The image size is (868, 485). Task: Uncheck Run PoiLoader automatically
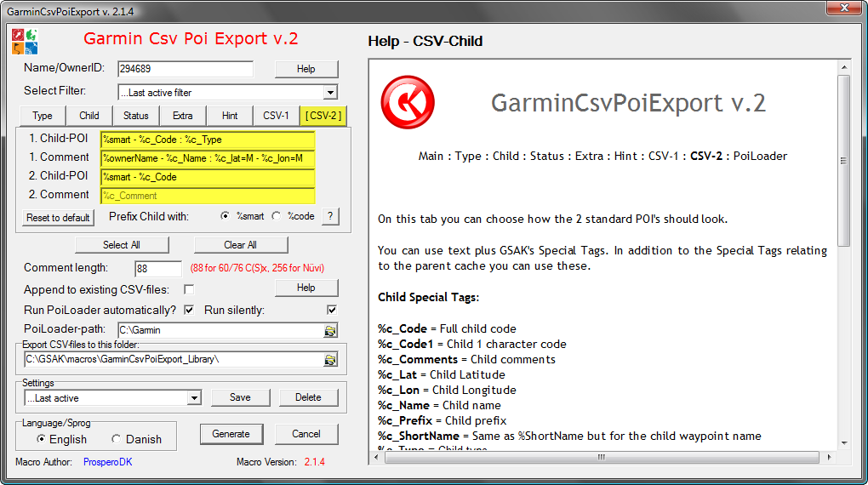tap(189, 310)
